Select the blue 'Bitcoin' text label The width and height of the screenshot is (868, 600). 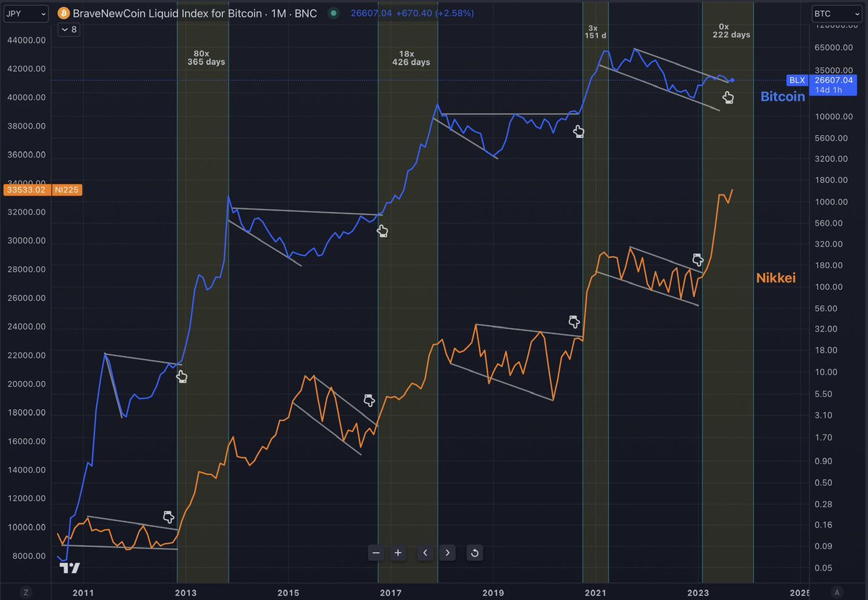783,97
